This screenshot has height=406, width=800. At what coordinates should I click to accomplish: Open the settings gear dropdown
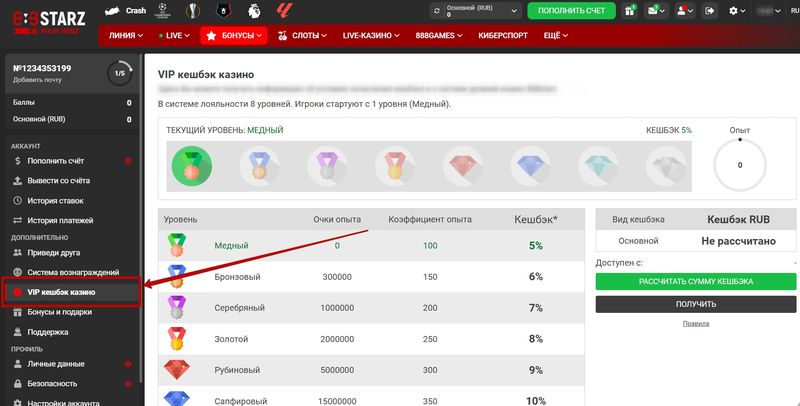click(739, 11)
